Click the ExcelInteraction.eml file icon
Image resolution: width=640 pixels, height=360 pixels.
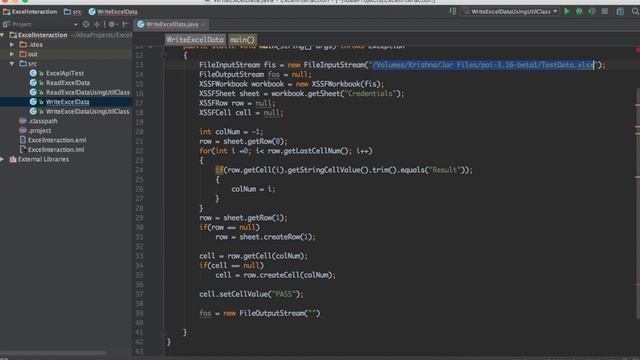(23, 140)
